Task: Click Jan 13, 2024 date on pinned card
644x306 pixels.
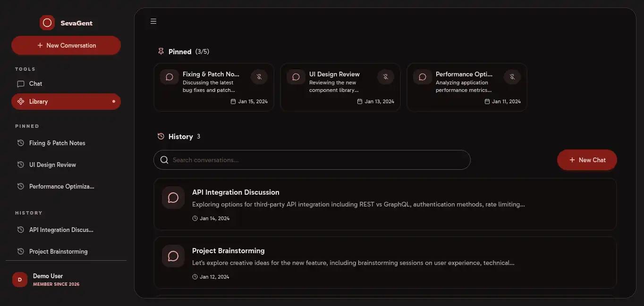Action: pyautogui.click(x=380, y=101)
